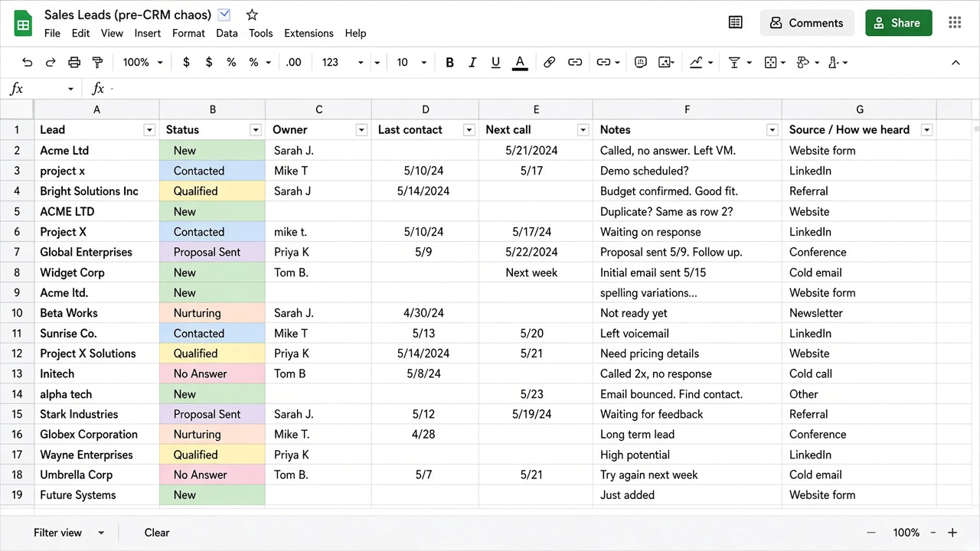Insert a link with the paperclip icon
The width and height of the screenshot is (980, 551).
pyautogui.click(x=549, y=63)
